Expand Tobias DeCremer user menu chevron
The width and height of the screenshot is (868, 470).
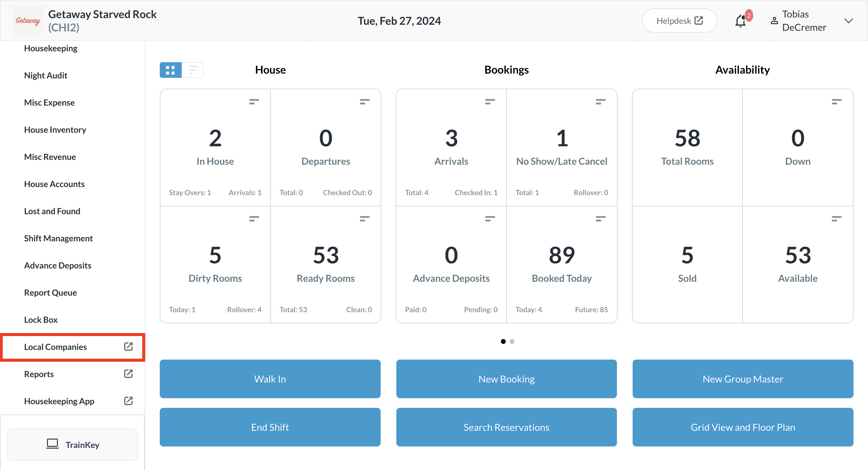pyautogui.click(x=848, y=21)
